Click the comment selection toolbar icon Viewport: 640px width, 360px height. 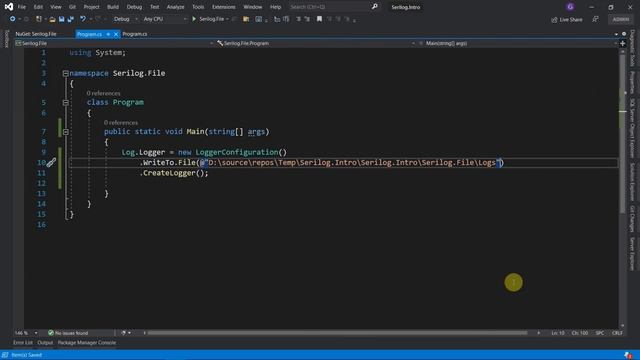coord(298,19)
